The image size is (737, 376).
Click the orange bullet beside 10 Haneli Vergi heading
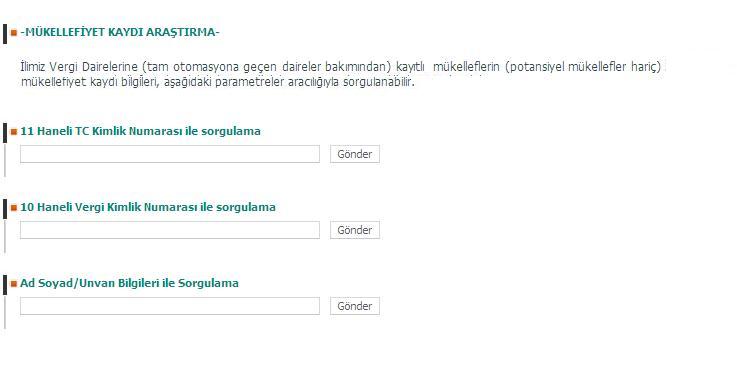click(x=14, y=208)
